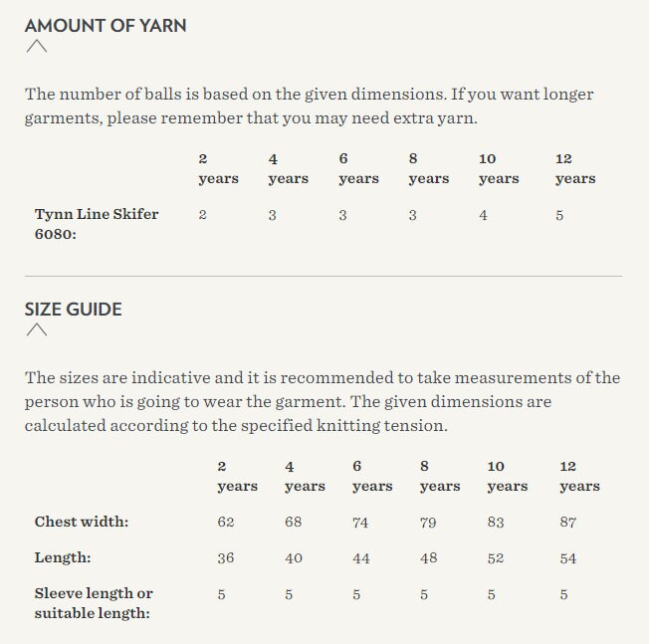Click the number of balls description paragraph
The height and width of the screenshot is (644, 649).
[x=310, y=106]
